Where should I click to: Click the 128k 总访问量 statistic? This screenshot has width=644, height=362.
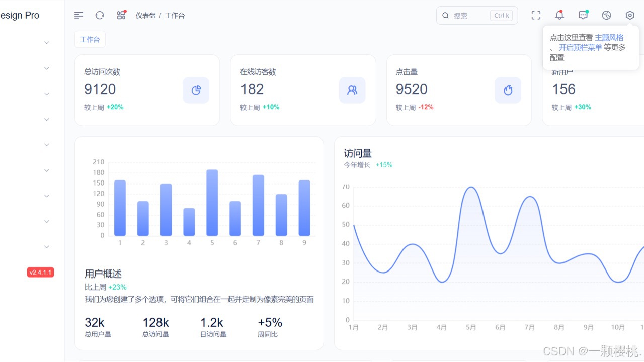coord(155,322)
